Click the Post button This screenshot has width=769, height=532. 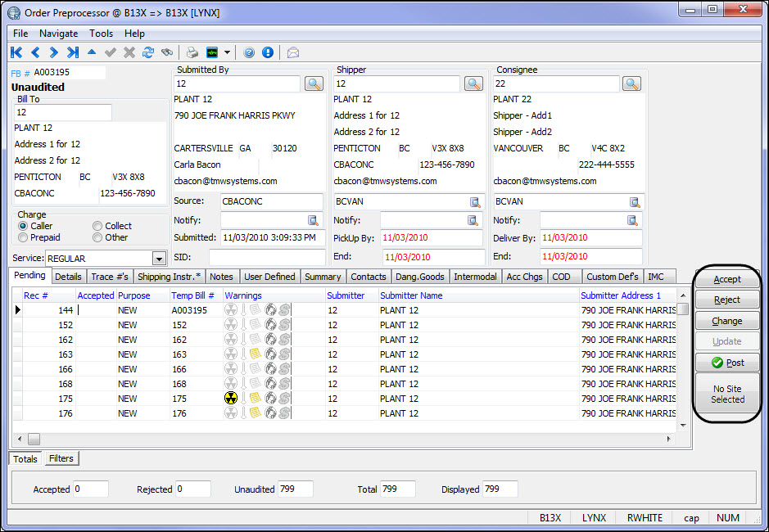click(x=726, y=363)
